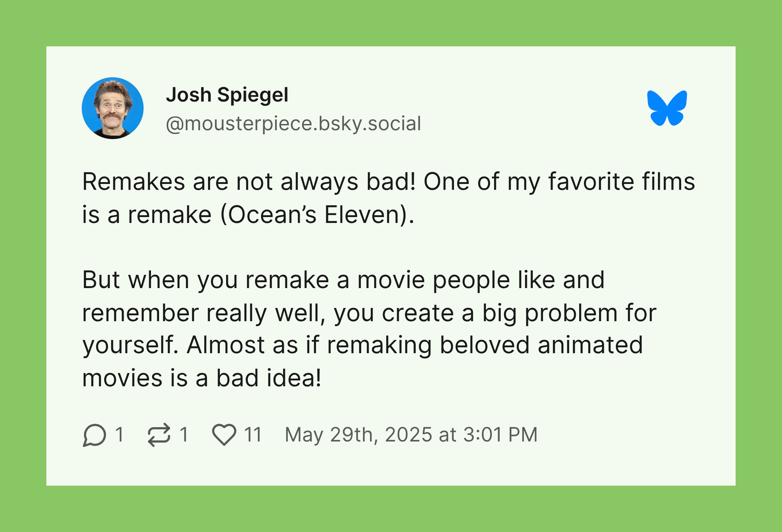Open Josh Spiegel's profile avatar
This screenshot has height=532, width=782.
pos(113,108)
